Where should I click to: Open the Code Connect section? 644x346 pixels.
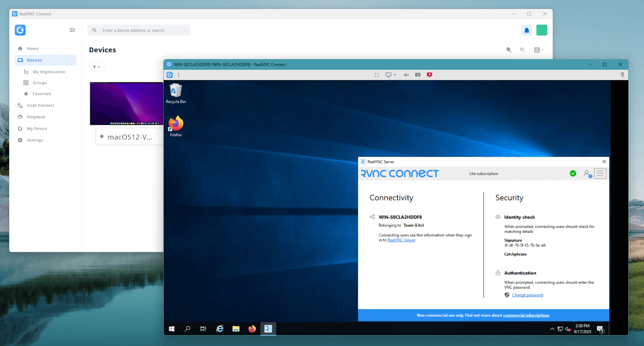pyautogui.click(x=40, y=106)
